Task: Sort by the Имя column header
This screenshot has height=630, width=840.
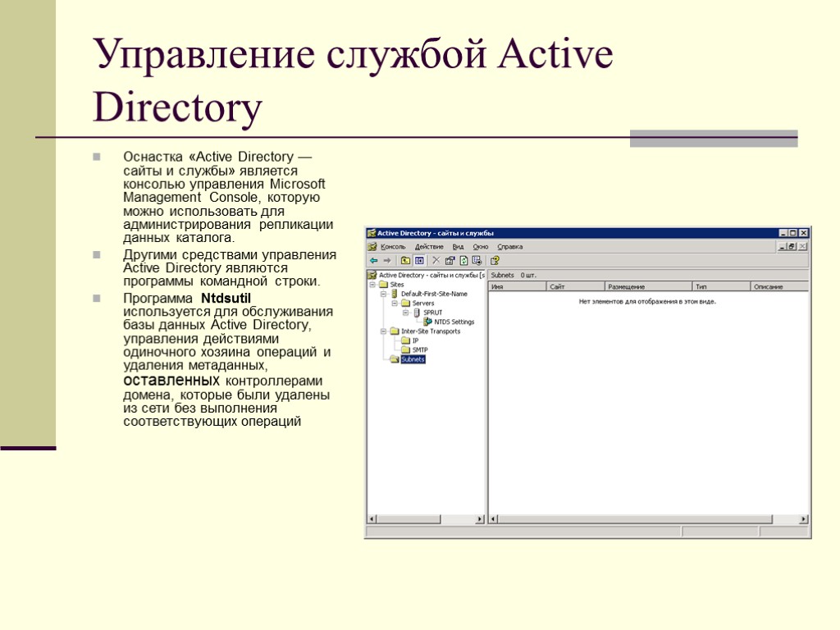Action: [x=517, y=286]
